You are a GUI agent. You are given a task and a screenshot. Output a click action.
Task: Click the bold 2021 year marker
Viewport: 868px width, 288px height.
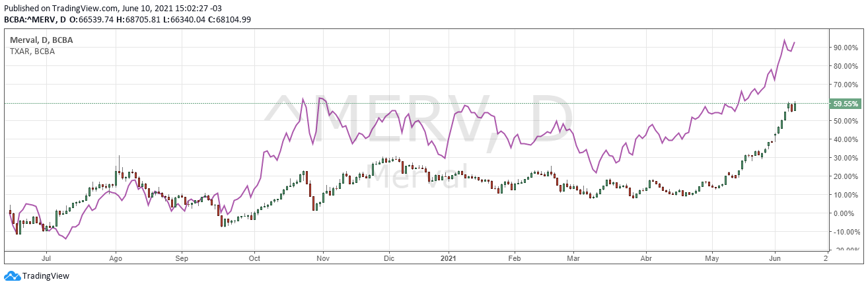click(449, 259)
